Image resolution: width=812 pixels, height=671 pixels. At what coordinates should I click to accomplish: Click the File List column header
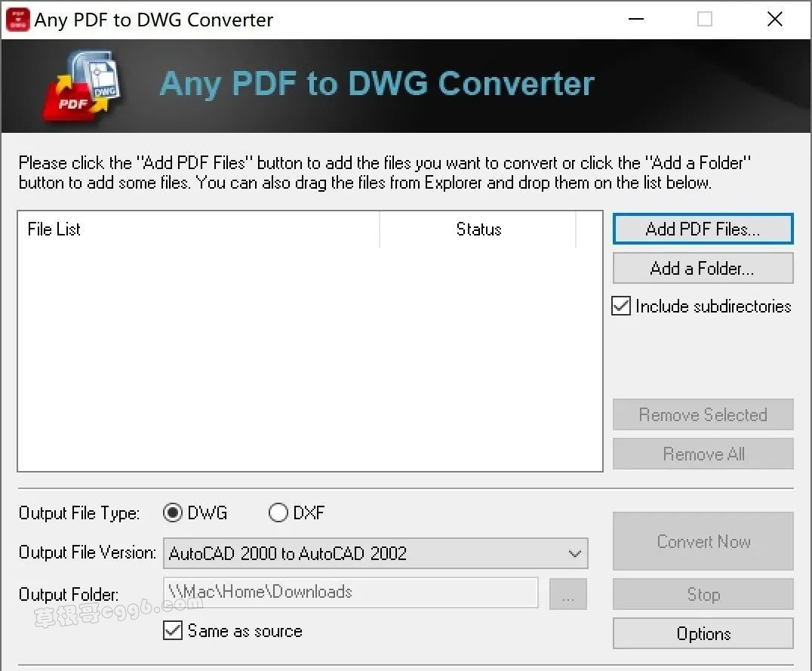(x=199, y=229)
